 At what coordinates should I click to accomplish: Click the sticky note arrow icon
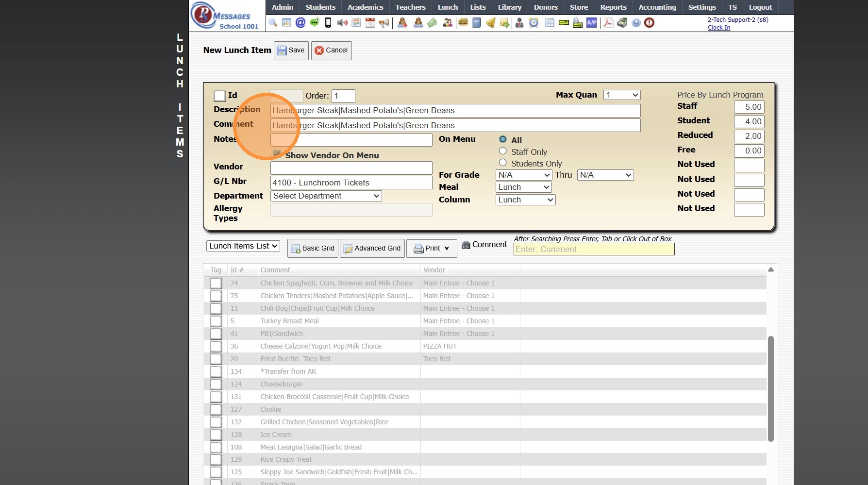click(504, 23)
